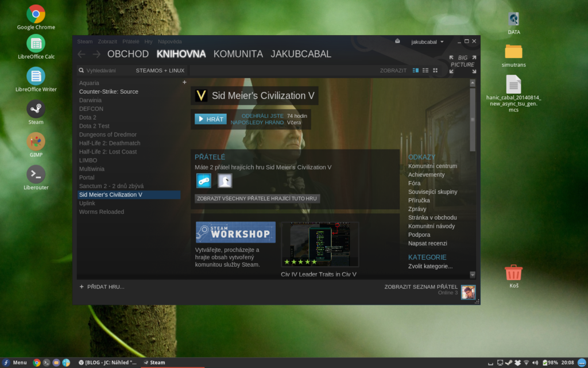Switch to the OBCHOD store tab
Image resolution: width=588 pixels, height=368 pixels.
pyautogui.click(x=127, y=54)
